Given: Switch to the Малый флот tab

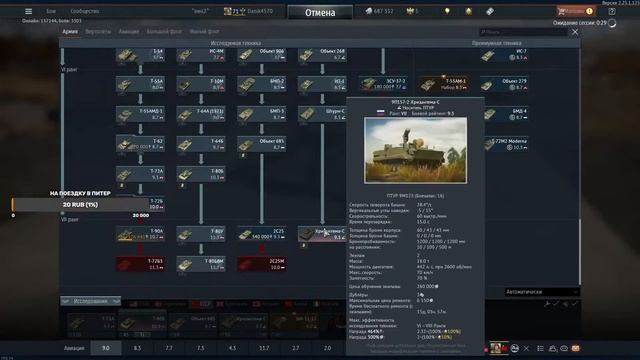Looking at the screenshot, I should [204, 31].
